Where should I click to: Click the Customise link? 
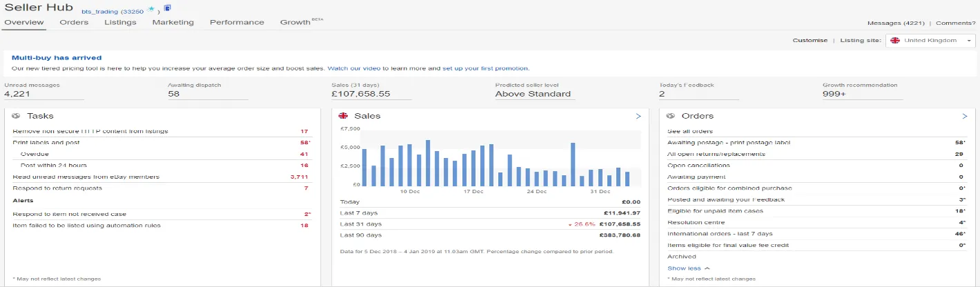pyautogui.click(x=810, y=40)
